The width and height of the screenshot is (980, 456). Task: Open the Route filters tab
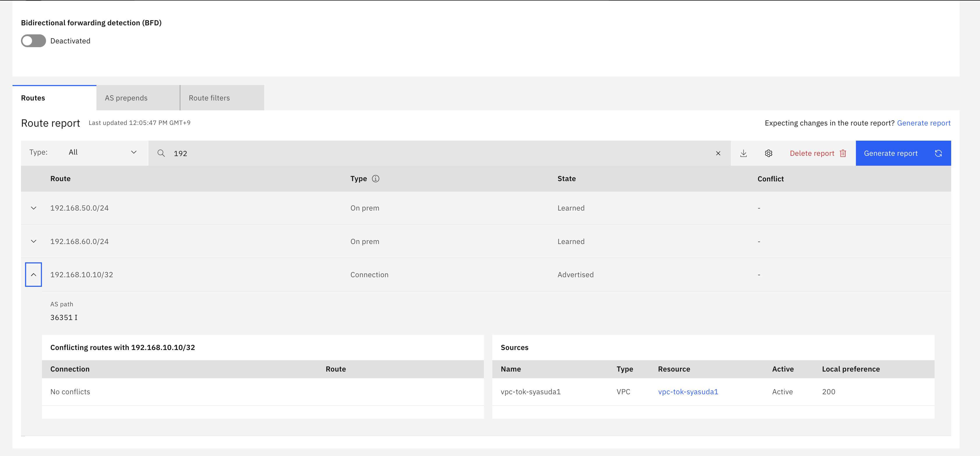coord(222,98)
